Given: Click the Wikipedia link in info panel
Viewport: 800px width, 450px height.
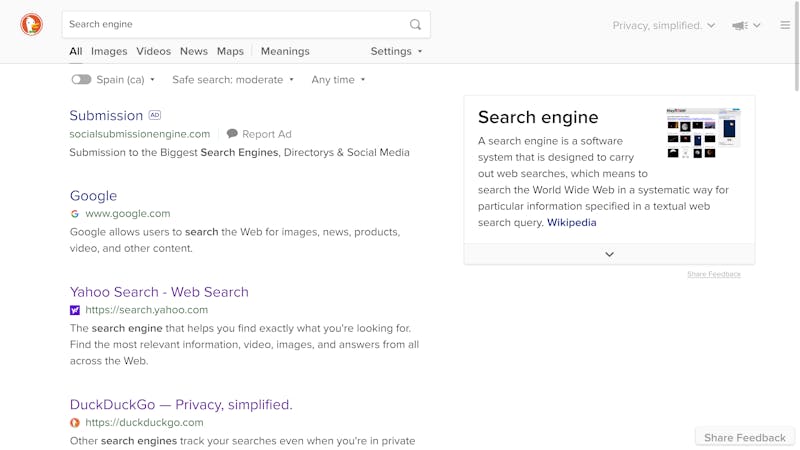Looking at the screenshot, I should point(571,222).
